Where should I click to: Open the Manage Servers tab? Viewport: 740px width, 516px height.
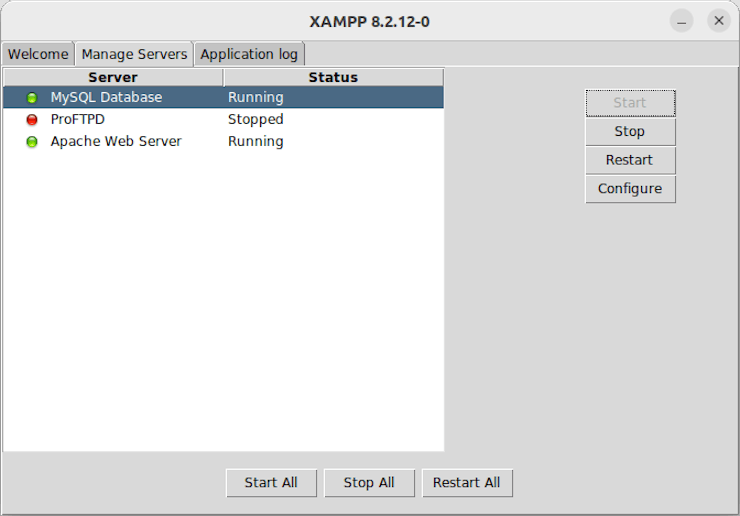[134, 54]
